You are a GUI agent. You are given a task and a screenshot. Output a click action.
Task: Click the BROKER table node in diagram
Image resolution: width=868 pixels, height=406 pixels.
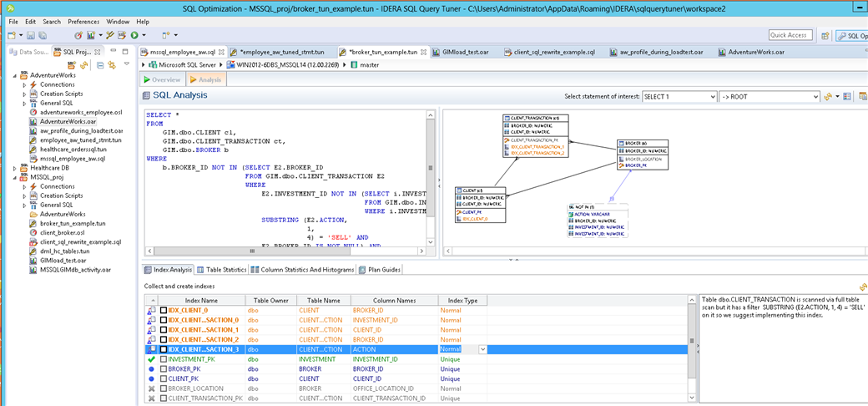[643, 155]
